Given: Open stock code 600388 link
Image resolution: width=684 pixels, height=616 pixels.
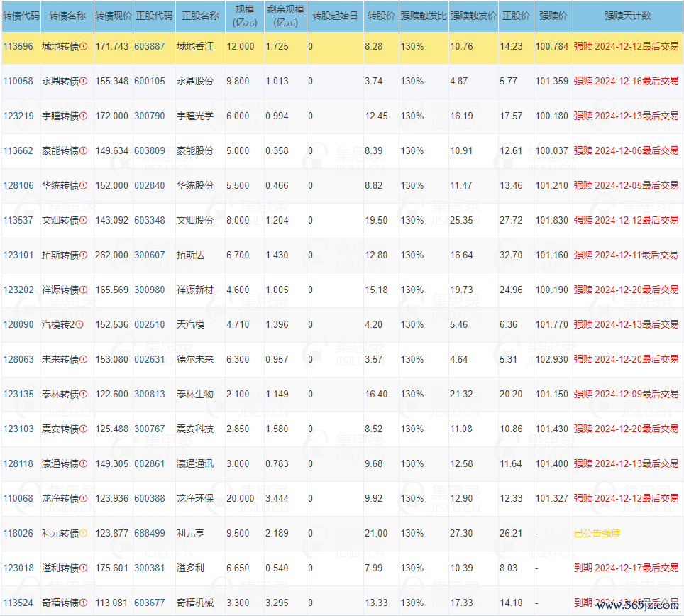Looking at the screenshot, I should pos(150,498).
